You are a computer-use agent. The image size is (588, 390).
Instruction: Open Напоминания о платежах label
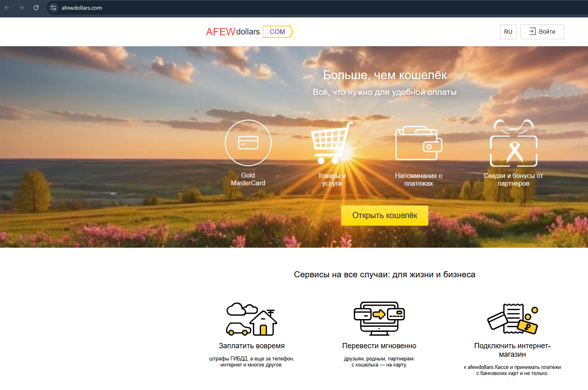419,180
